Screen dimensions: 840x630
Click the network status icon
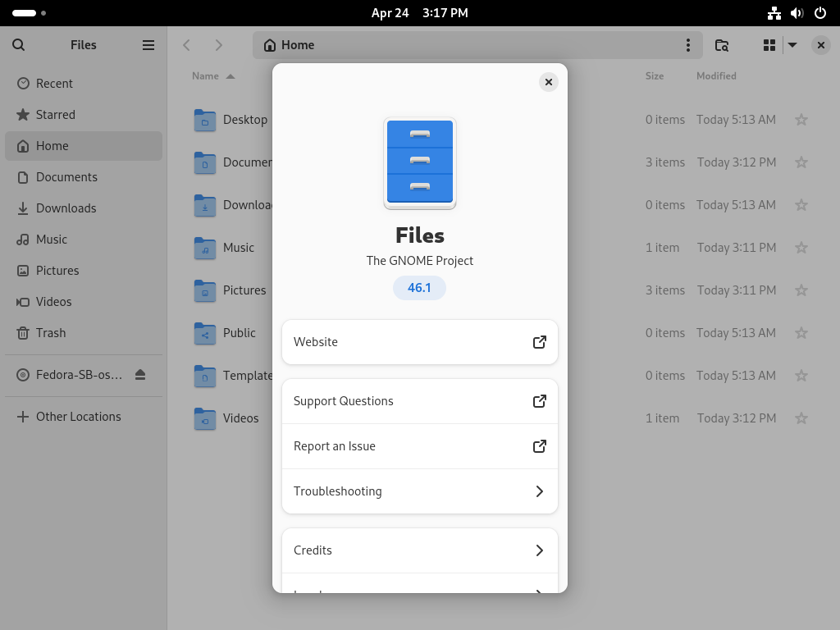[774, 13]
